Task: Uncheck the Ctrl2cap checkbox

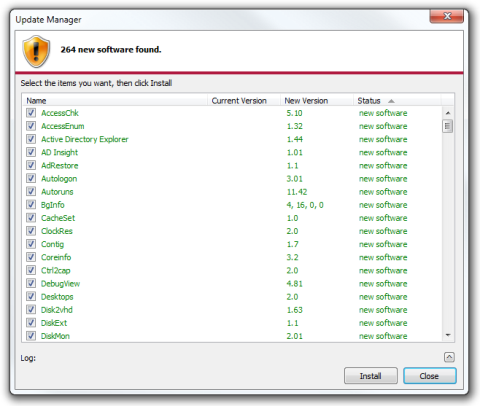Action: point(31,270)
